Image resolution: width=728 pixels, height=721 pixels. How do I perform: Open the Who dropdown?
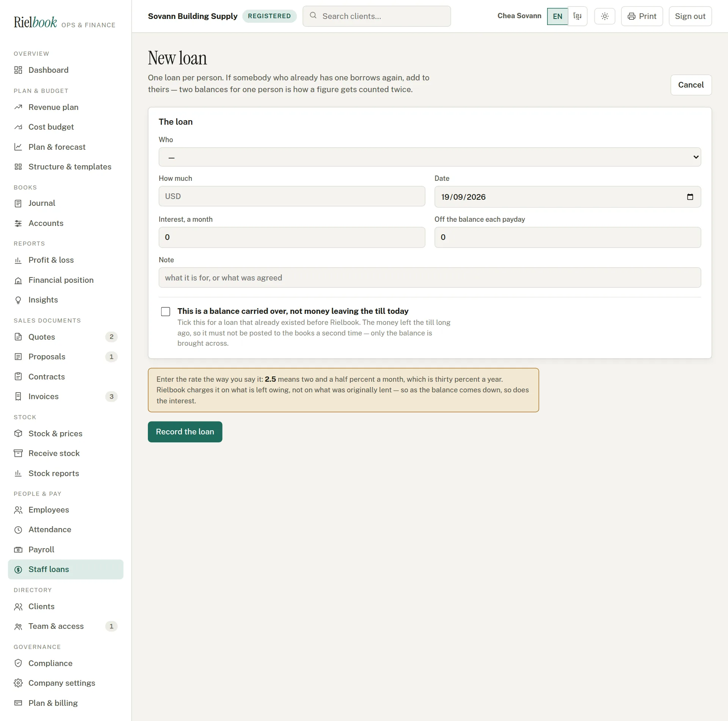[x=430, y=157]
